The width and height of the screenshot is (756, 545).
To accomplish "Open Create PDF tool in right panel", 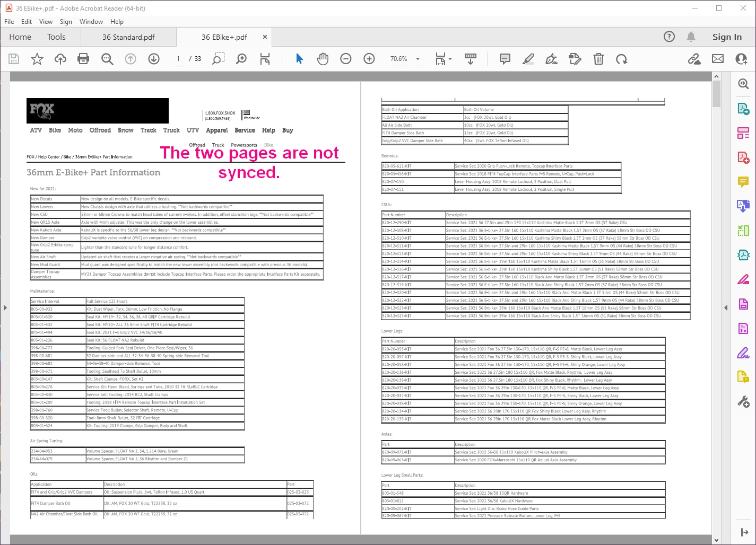I will 743,157.
